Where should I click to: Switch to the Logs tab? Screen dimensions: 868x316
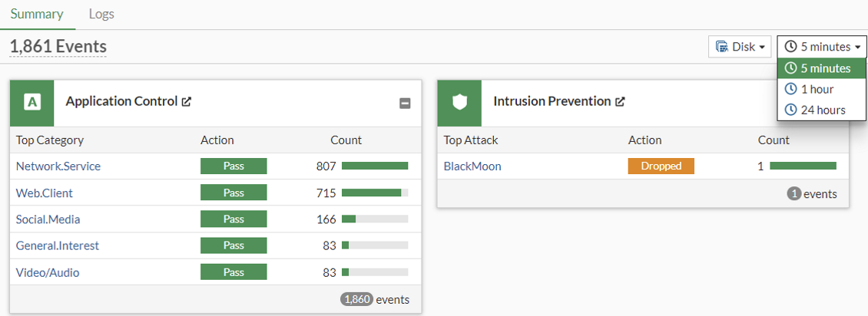[x=101, y=14]
